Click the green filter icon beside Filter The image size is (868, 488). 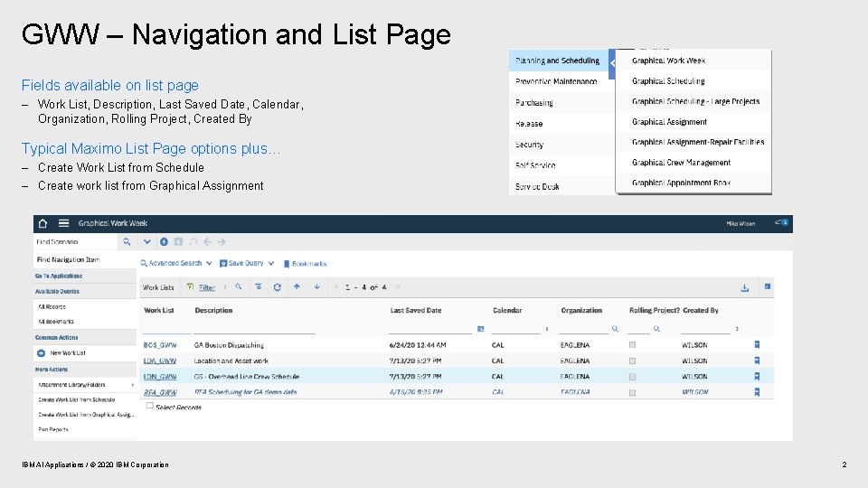click(190, 286)
